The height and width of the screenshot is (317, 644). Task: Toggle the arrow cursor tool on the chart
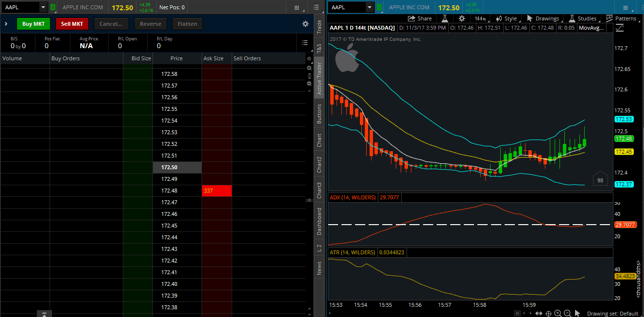(577, 313)
